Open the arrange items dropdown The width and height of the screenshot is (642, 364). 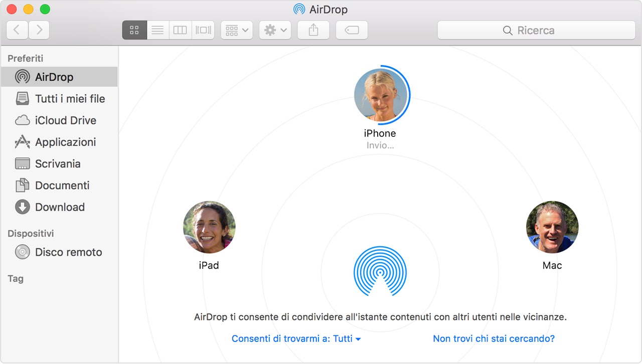(x=237, y=30)
